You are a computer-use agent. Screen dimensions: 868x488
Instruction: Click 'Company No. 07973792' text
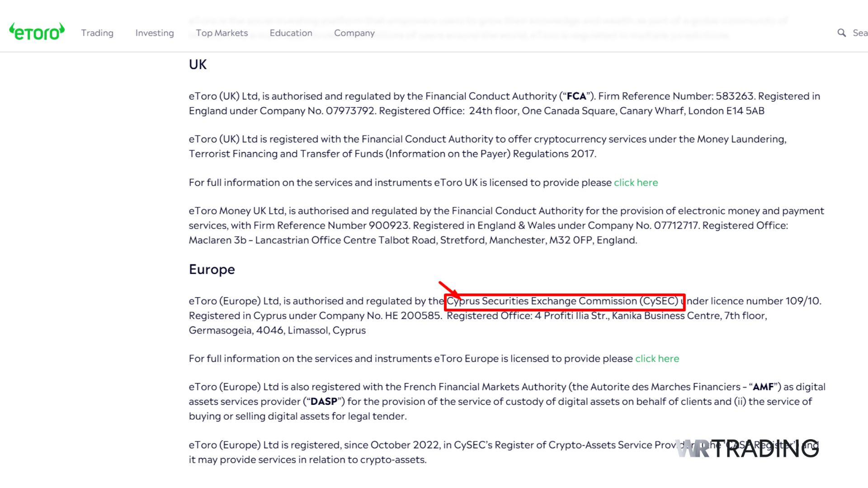(317, 111)
